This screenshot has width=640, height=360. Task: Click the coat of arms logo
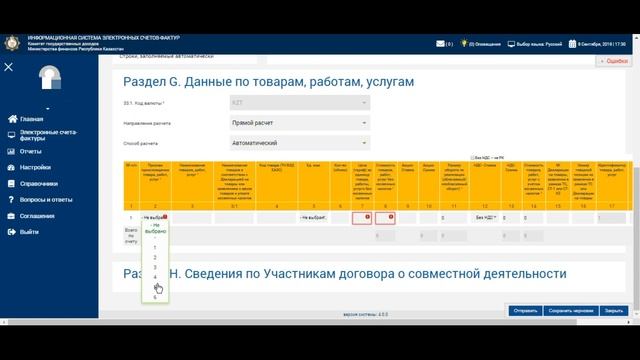point(12,43)
